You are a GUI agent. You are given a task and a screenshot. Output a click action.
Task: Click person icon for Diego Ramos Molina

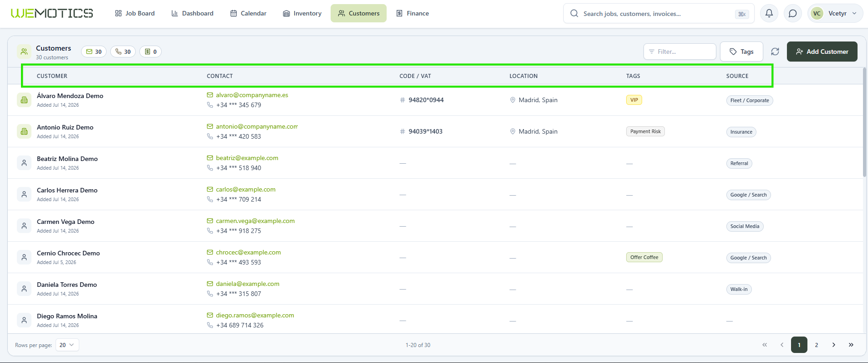pos(24,320)
